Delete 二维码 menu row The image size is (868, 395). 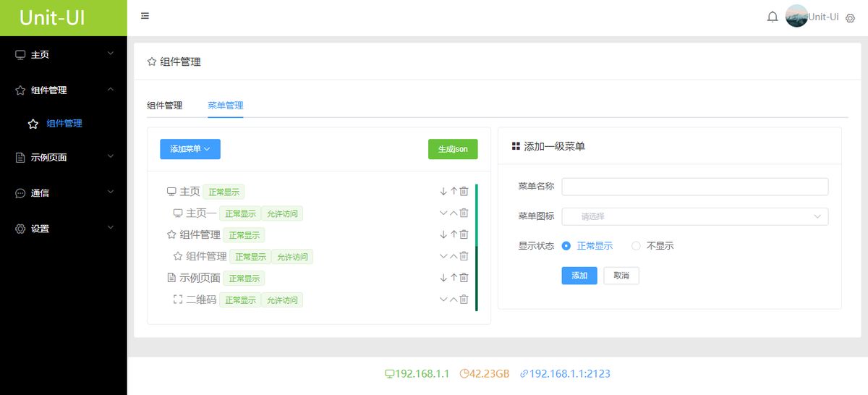coord(464,300)
